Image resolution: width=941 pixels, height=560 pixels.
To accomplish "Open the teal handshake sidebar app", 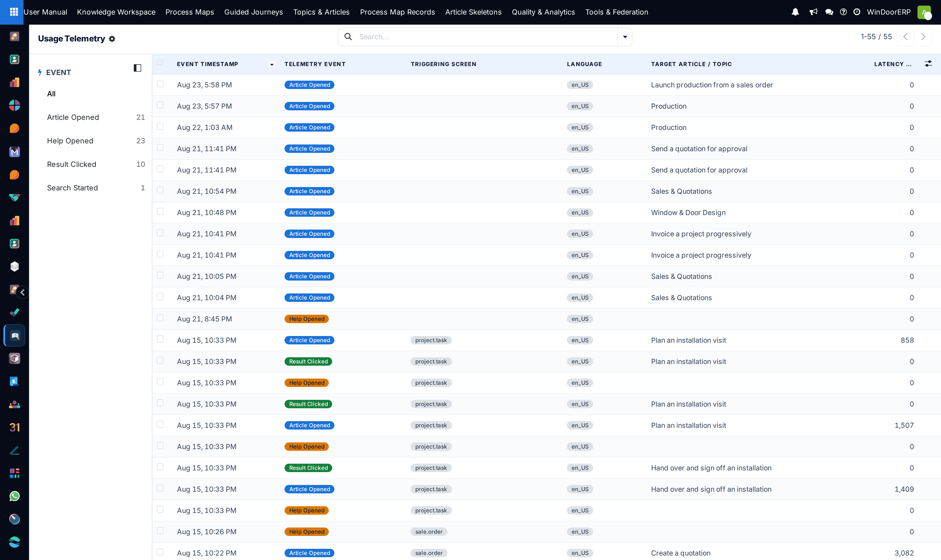I will 14,197.
